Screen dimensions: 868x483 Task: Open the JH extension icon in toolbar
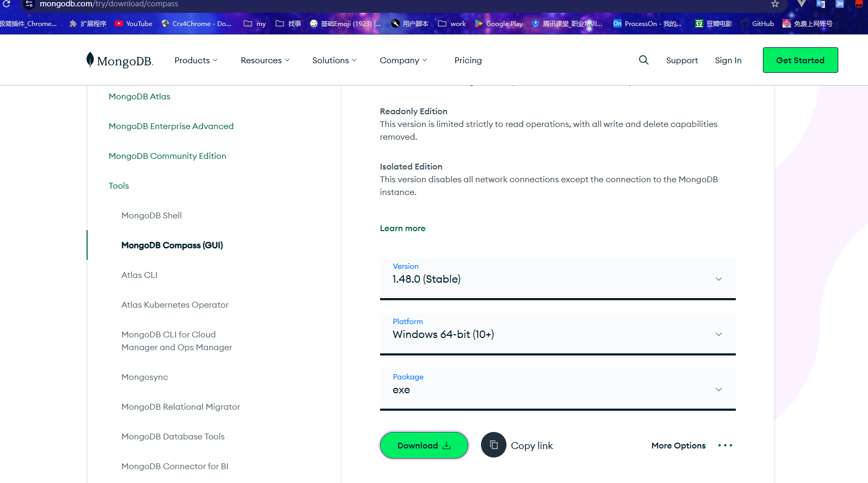point(840,4)
